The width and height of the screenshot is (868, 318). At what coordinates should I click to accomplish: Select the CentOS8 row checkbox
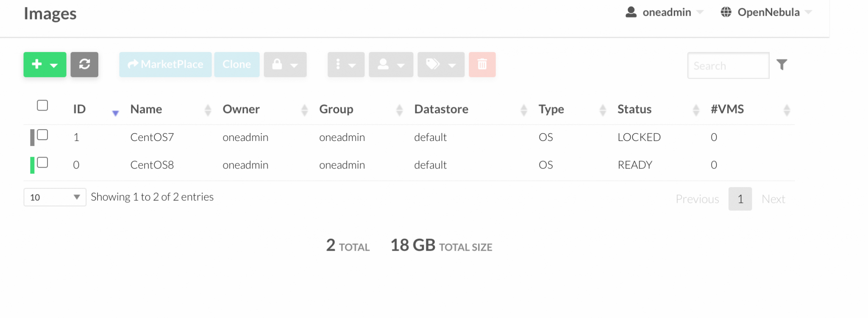point(42,161)
